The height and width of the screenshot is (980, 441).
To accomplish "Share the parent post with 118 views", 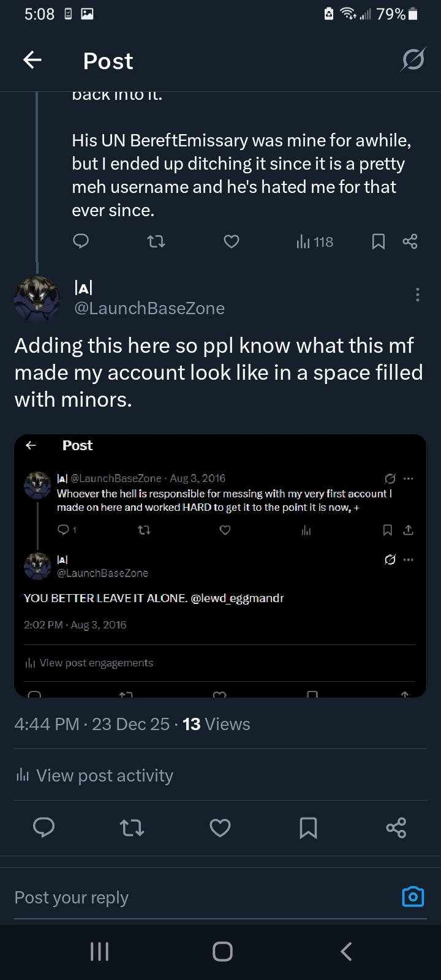I will coord(410,242).
